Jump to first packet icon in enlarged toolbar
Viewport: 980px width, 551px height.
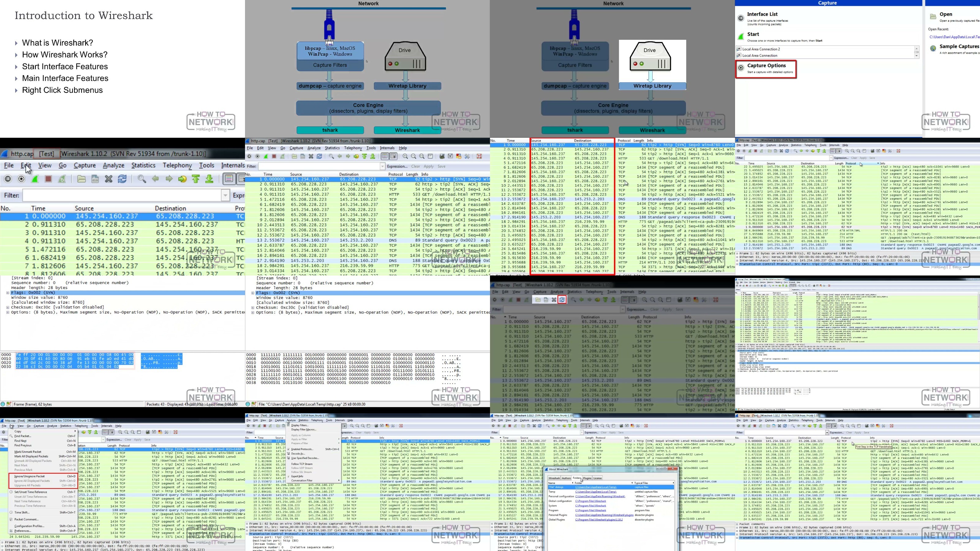(x=196, y=179)
